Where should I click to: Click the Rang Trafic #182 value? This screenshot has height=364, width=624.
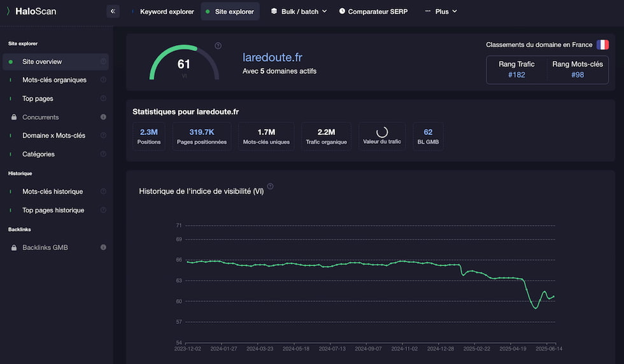click(516, 75)
